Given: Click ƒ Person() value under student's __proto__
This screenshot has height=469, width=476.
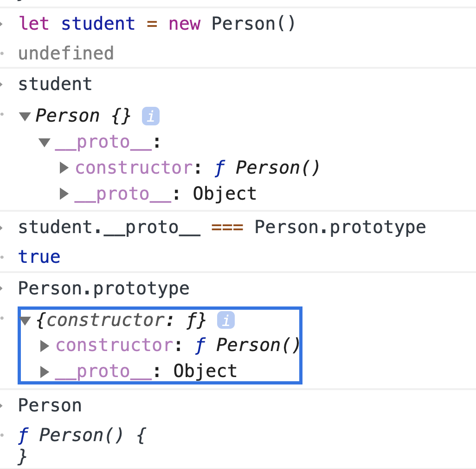Looking at the screenshot, I should click(x=267, y=168).
